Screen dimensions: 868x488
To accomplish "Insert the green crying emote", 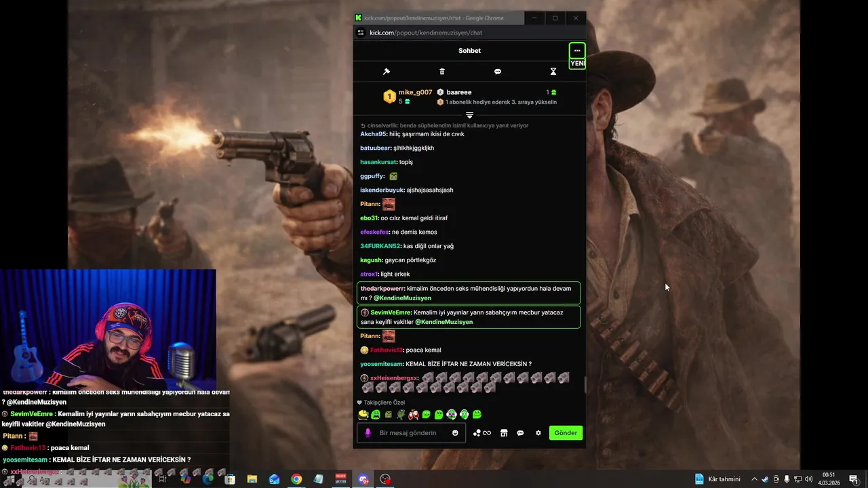I will [x=376, y=414].
